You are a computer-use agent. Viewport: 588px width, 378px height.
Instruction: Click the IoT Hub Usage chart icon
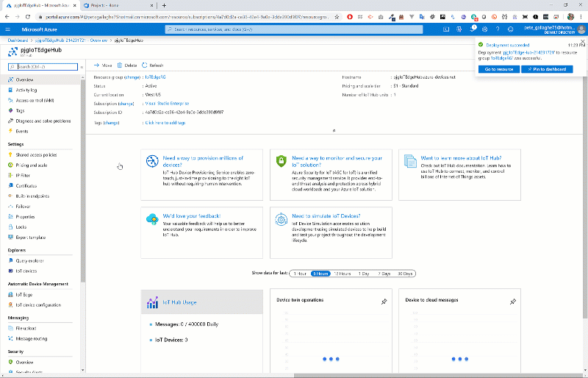pyautogui.click(x=152, y=302)
